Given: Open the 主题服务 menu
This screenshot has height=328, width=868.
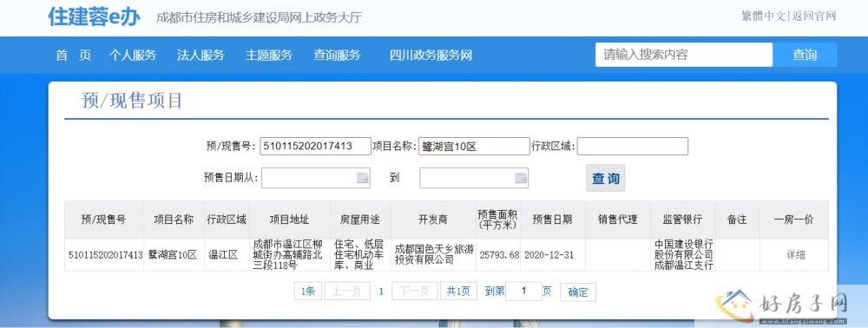Looking at the screenshot, I should pyautogui.click(x=269, y=56).
